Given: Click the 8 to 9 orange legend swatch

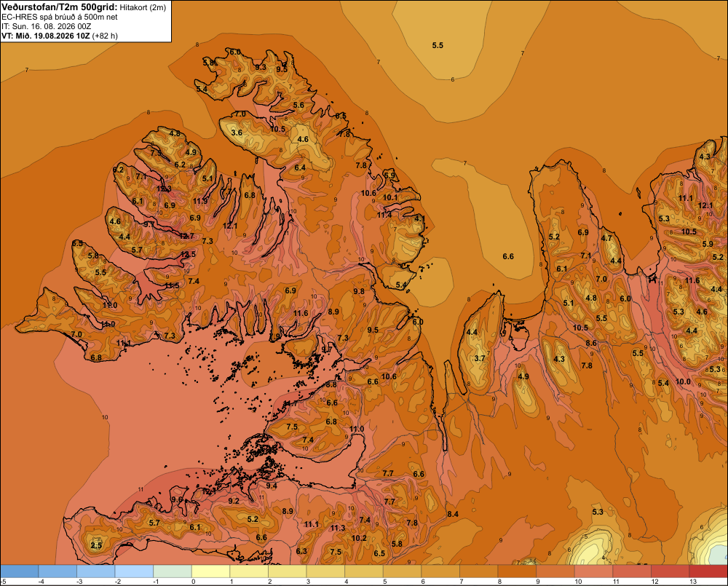Looking at the screenshot, I should point(517,571).
